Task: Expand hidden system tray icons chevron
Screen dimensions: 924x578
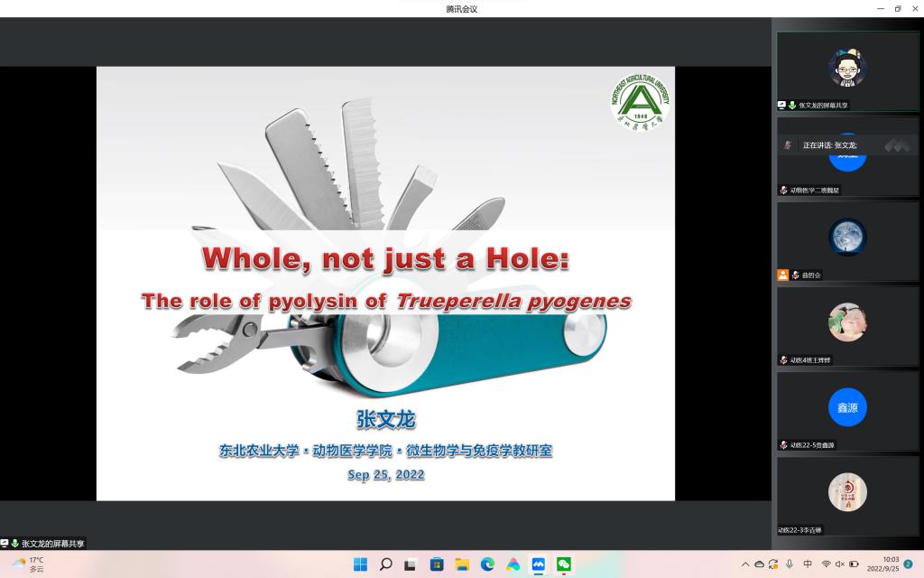Action: pyautogui.click(x=745, y=564)
